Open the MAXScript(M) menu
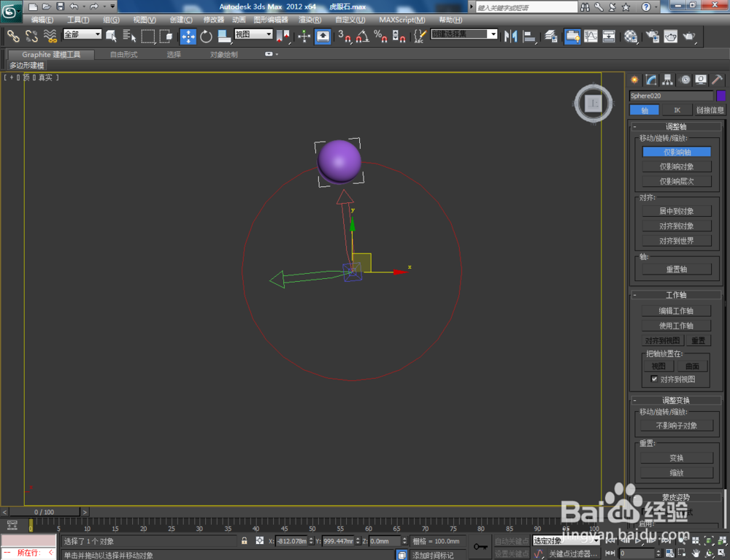Viewport: 730px width, 560px height. 401,20
